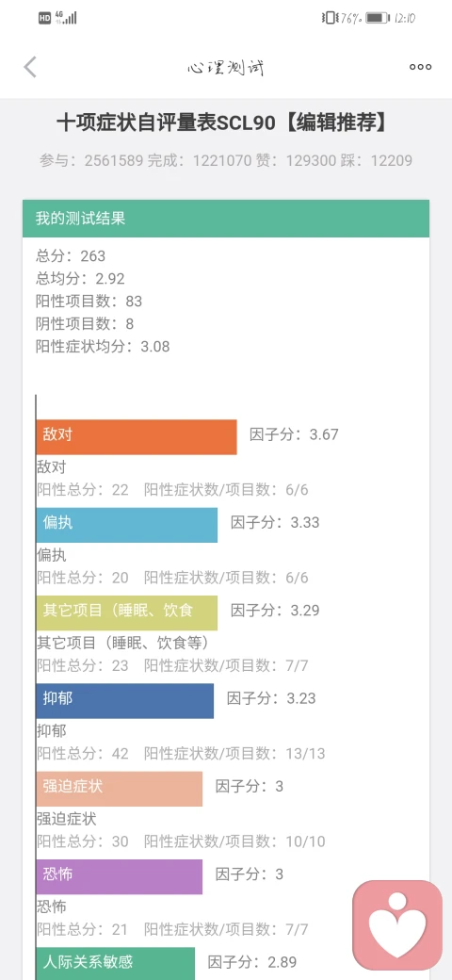Viewport: 452px width, 980px height.
Task: Tap the battery icon in status bar
Action: 377,18
